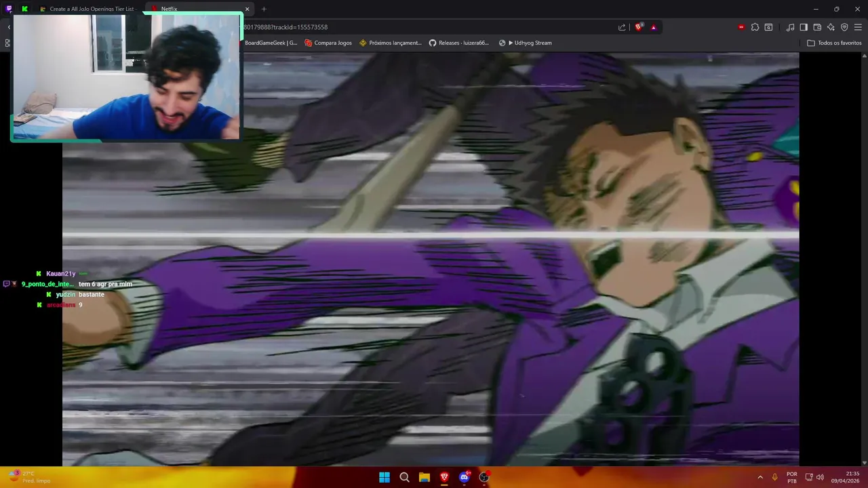Open the Compara Jogos bookmark
The width and height of the screenshot is (868, 488).
pos(328,43)
